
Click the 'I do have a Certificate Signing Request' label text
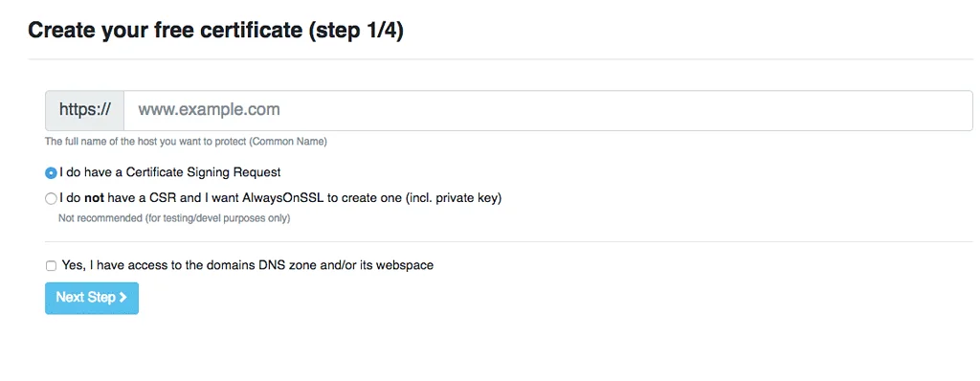click(170, 172)
